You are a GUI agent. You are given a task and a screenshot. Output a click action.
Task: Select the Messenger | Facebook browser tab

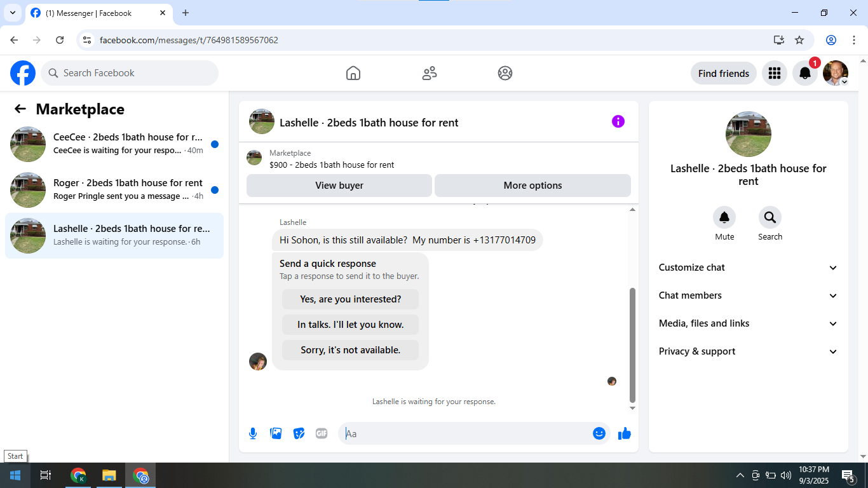click(x=98, y=13)
